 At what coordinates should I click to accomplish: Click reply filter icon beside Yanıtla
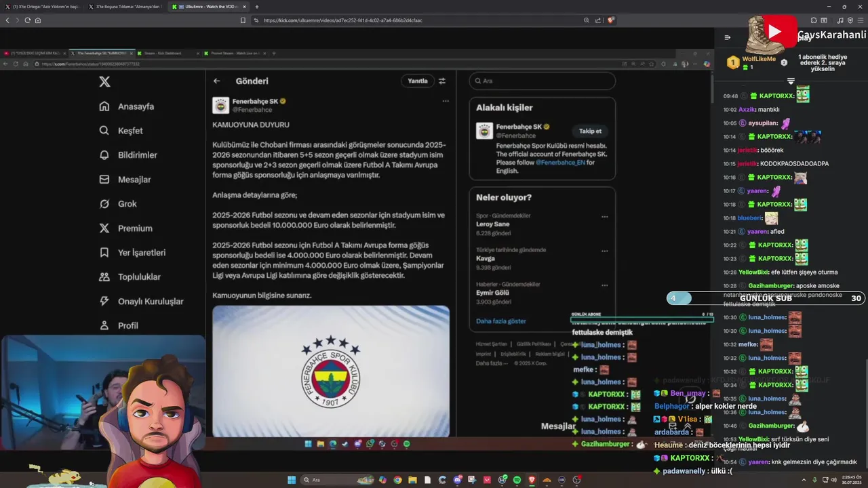tap(442, 81)
